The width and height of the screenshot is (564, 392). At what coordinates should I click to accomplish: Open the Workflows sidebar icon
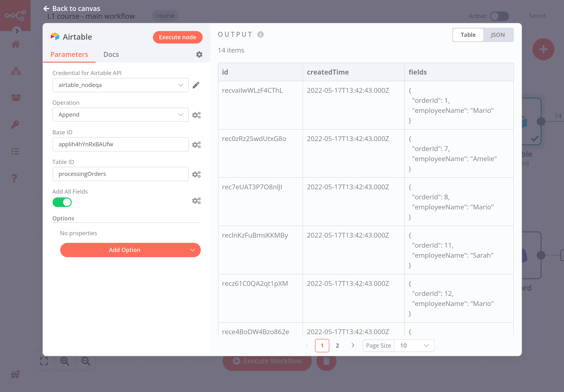coord(15,71)
